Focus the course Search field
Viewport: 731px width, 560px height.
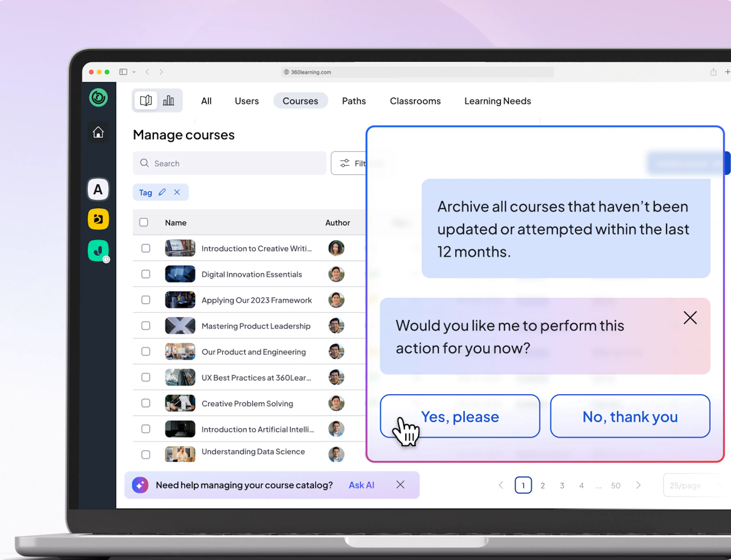coord(229,163)
